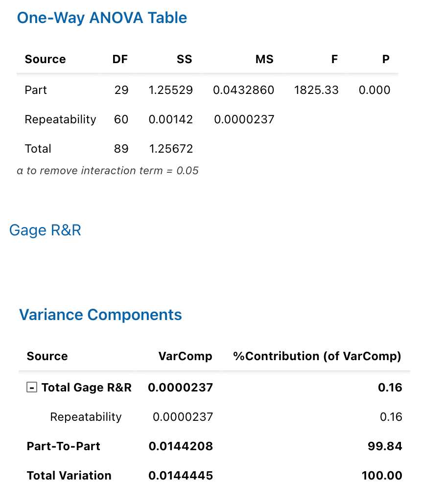
Task: Click the Variance Components heading
Action: (100, 315)
